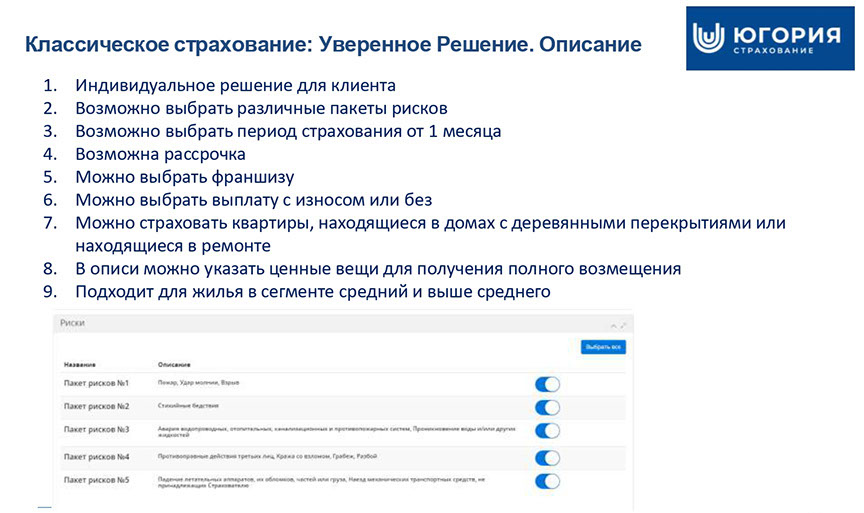Disable the Пакет рисков №2 toggle

(x=547, y=407)
